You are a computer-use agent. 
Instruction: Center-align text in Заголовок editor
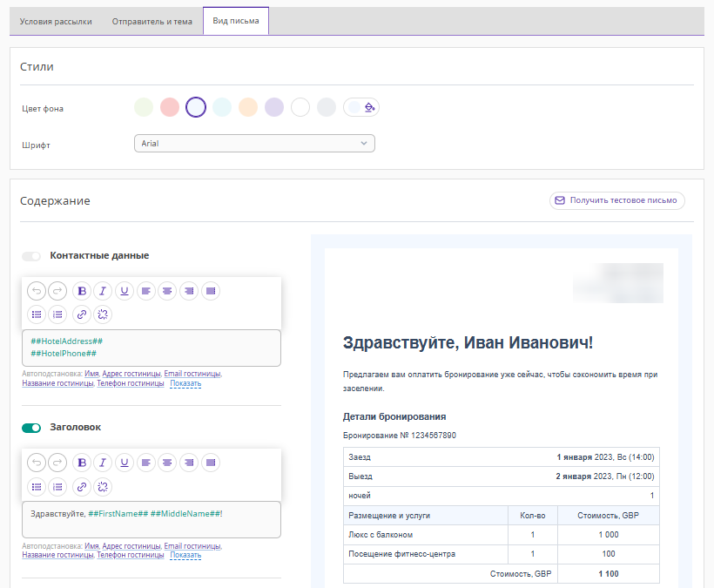click(167, 463)
